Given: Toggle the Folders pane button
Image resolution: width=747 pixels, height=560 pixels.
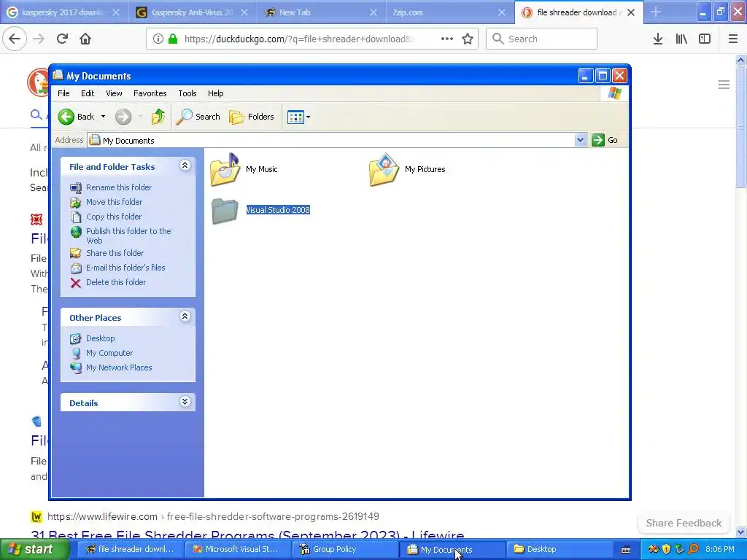Looking at the screenshot, I should pos(252,117).
